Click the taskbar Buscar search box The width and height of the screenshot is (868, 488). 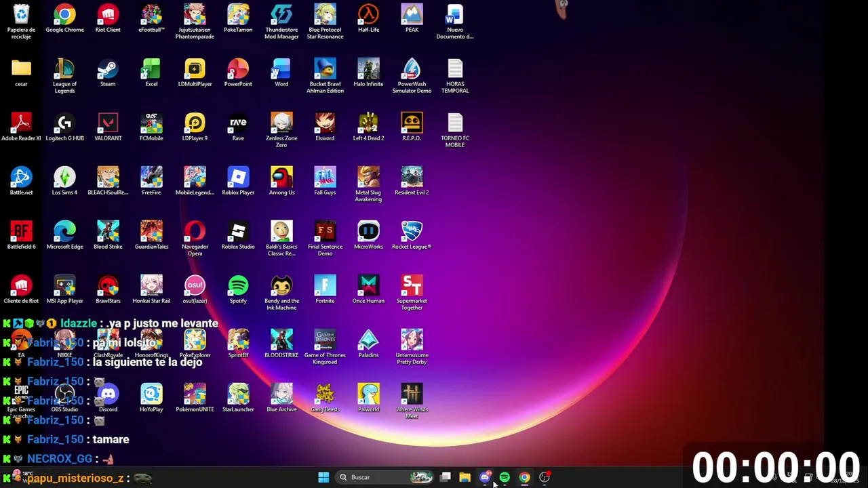click(x=384, y=477)
